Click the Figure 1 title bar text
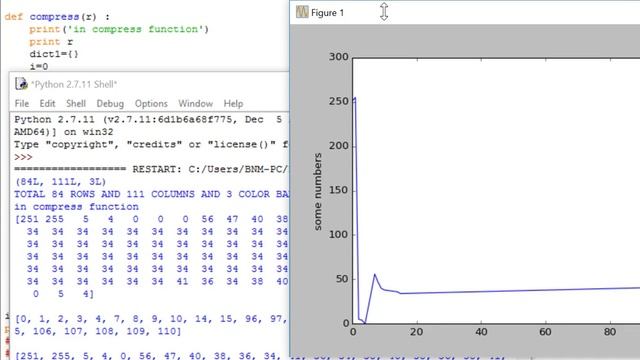The image size is (640, 360). tap(327, 13)
